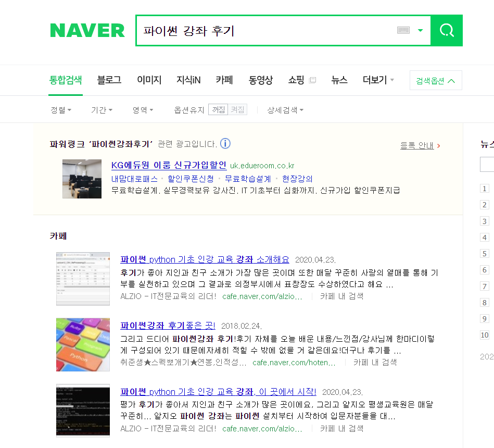Open the on-screen keyboard icon in search box

coord(403,30)
